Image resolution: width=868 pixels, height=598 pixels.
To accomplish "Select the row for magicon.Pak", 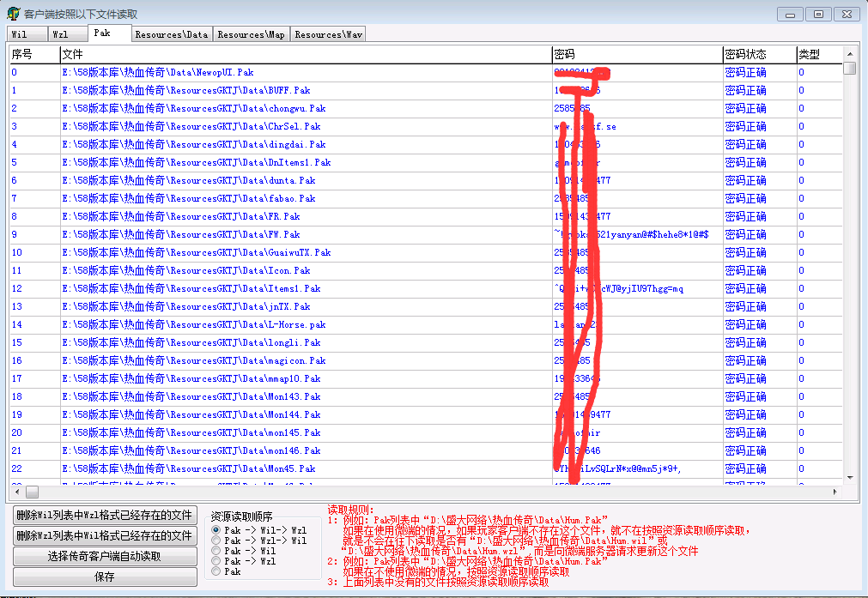I will pyautogui.click(x=426, y=360).
